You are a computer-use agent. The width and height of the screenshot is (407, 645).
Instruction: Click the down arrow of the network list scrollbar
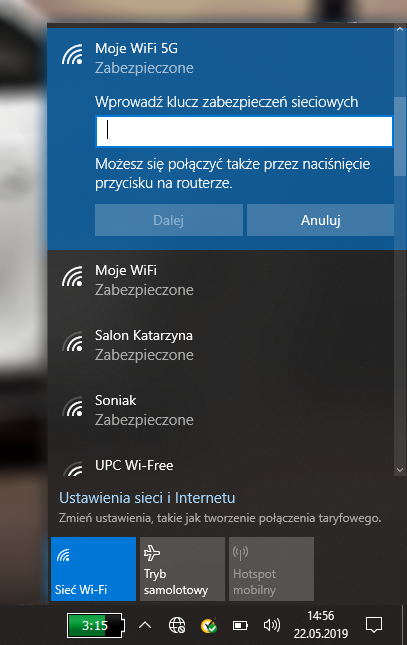400,470
